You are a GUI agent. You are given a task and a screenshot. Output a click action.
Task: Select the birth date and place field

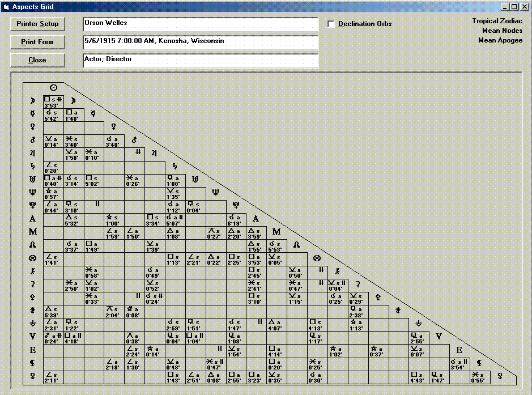click(x=201, y=43)
